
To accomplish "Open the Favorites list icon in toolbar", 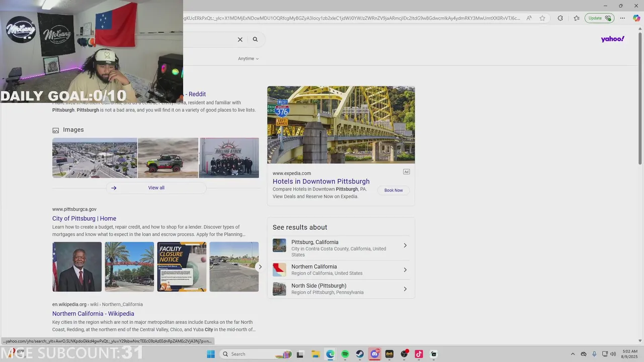I will 577,18.
